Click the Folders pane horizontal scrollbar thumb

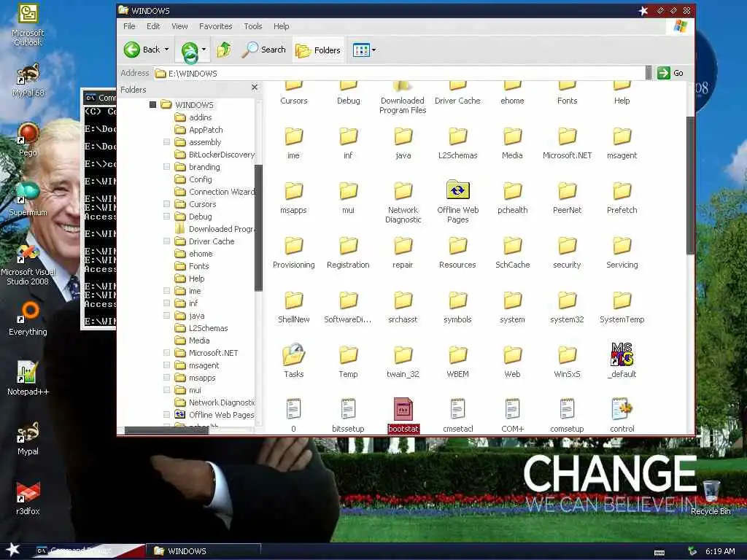coord(166,430)
